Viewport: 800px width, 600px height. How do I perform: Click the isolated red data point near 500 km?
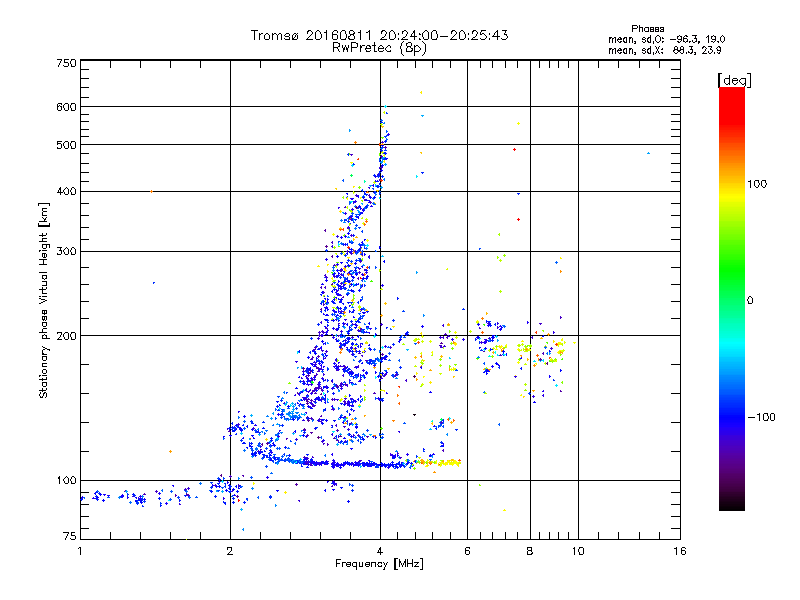tap(514, 149)
